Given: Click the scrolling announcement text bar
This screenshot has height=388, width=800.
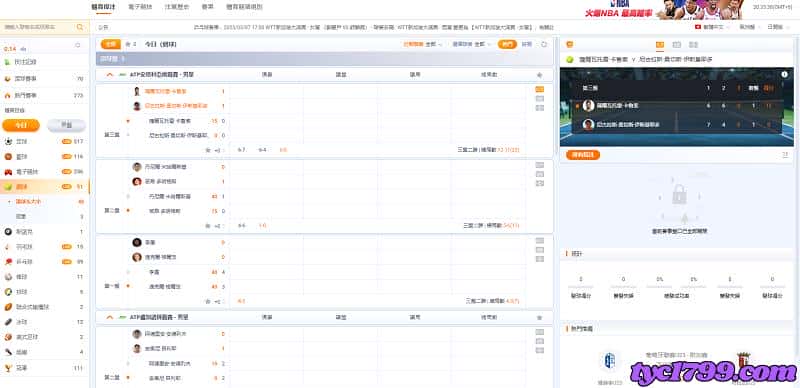Looking at the screenshot, I should coord(373,27).
